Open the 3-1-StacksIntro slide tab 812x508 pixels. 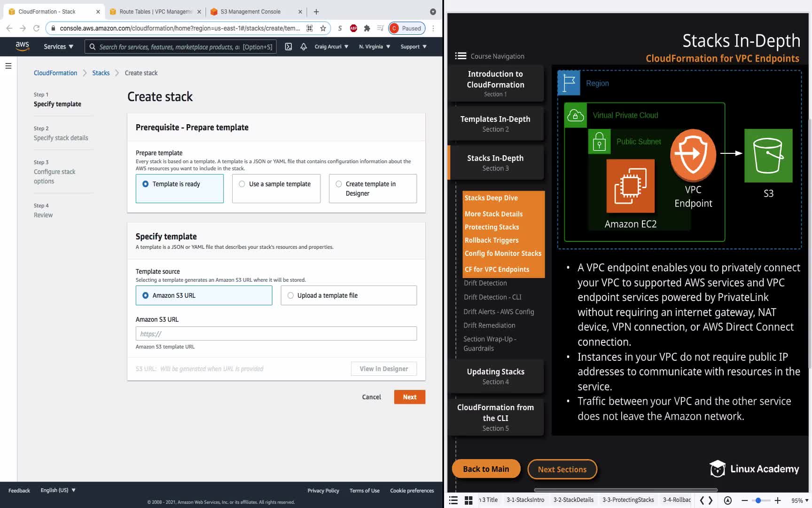pyautogui.click(x=525, y=500)
